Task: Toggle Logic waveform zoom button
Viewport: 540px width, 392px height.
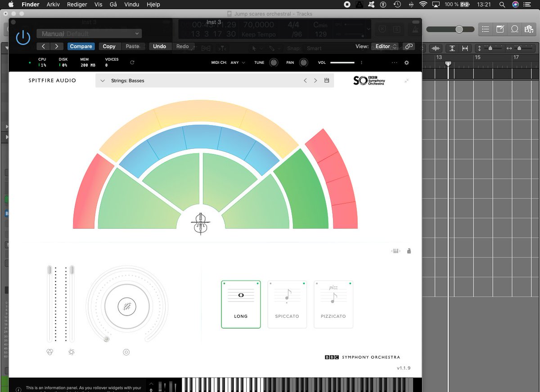Action: [436, 48]
